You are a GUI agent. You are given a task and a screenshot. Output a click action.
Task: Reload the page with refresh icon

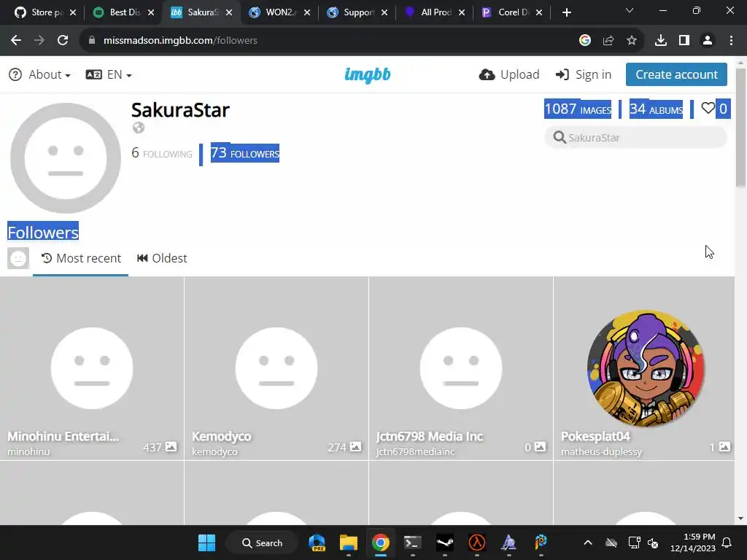[x=63, y=41]
